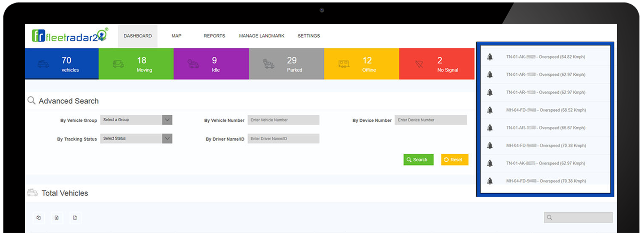The height and width of the screenshot is (233, 644).
Task: Click the magnifier icon beside Advanced Search
Action: pos(31,100)
